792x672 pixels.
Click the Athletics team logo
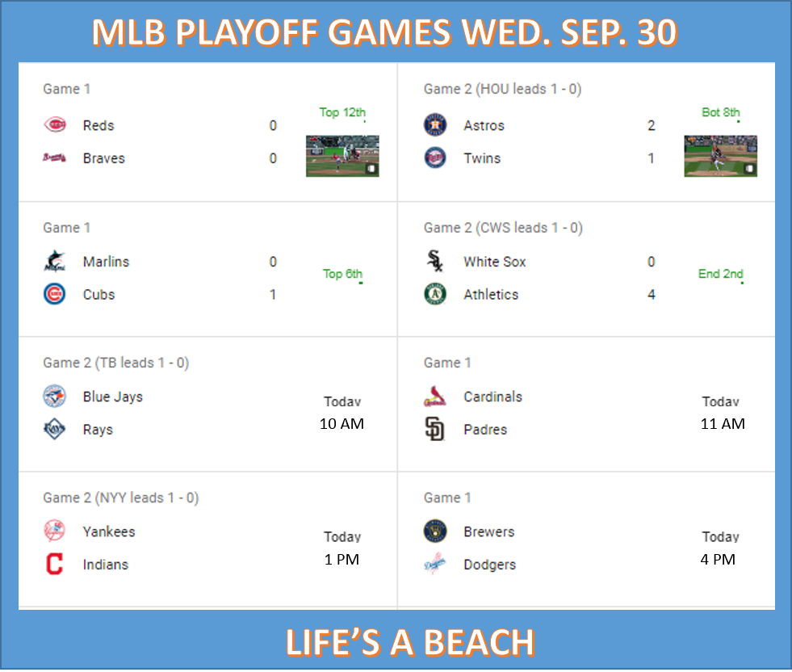click(435, 294)
